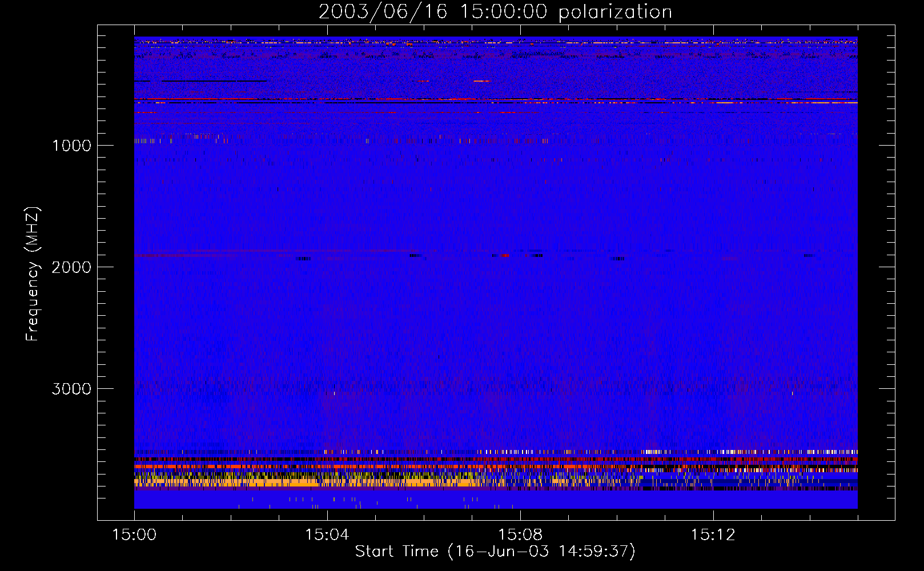Click the 'Frequency (MHZ)' axis label
Image resolution: width=924 pixels, height=571 pixels.
(33, 274)
